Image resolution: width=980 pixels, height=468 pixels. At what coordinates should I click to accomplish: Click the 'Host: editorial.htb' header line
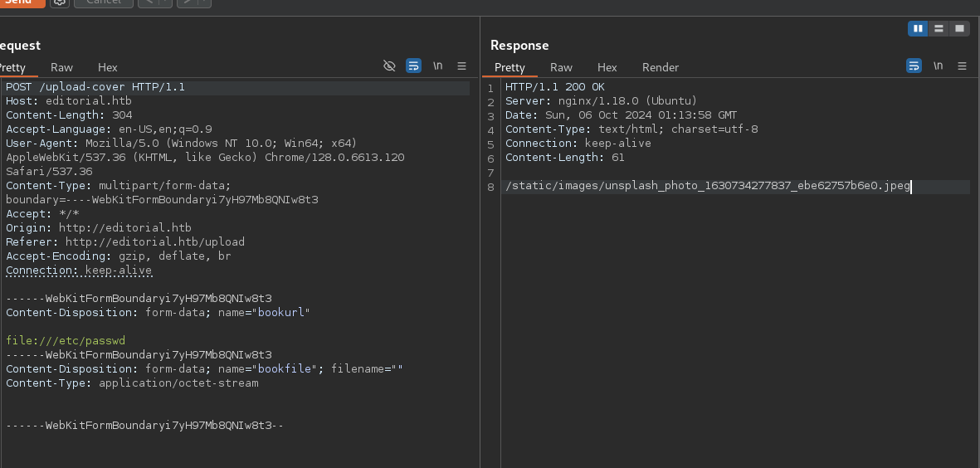69,100
